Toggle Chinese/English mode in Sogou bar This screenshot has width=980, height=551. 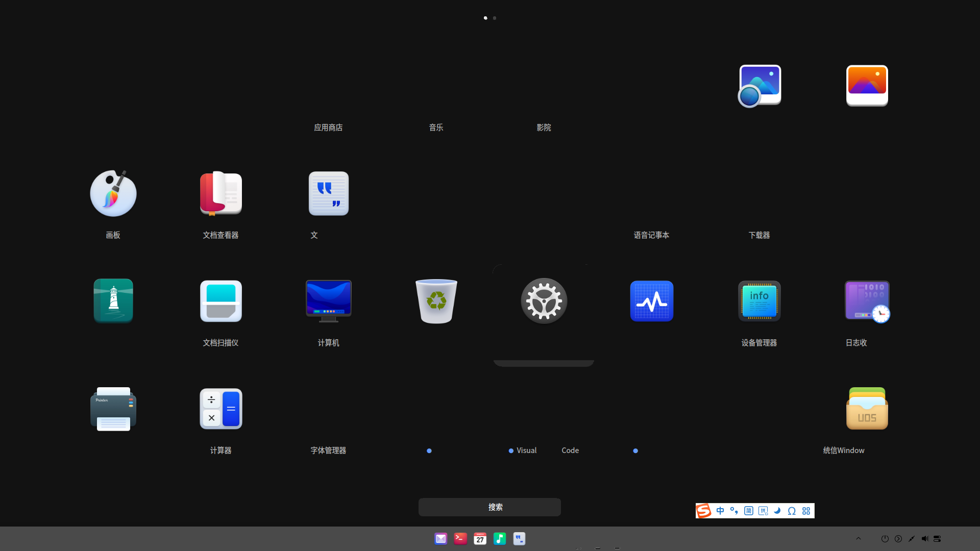click(720, 511)
